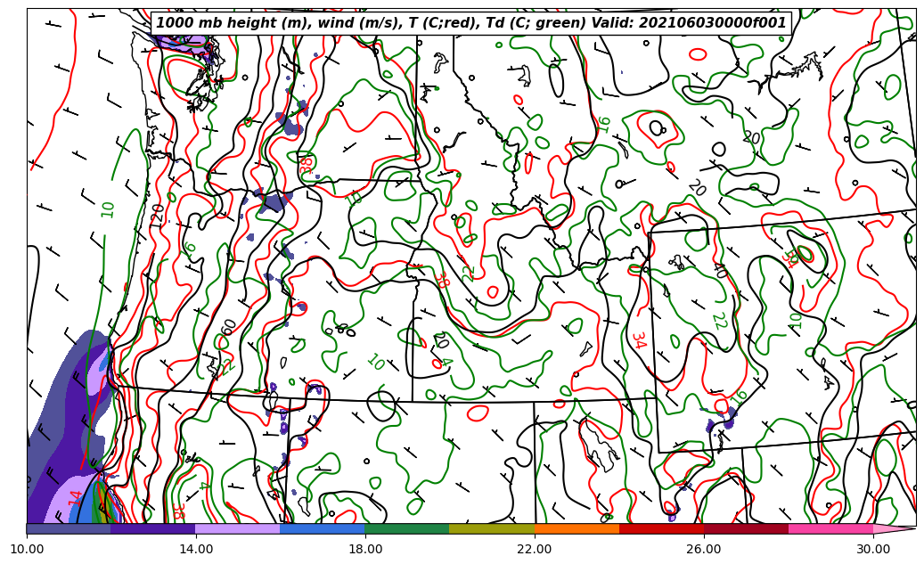Click the light lavender 14–16 colorbar segment
The width and height of the screenshot is (924, 564).
click(x=238, y=528)
